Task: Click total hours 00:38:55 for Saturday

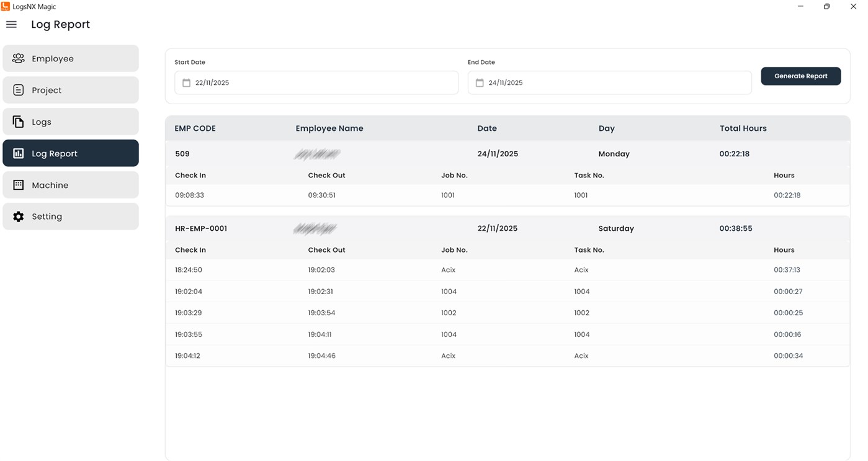Action: 736,228
